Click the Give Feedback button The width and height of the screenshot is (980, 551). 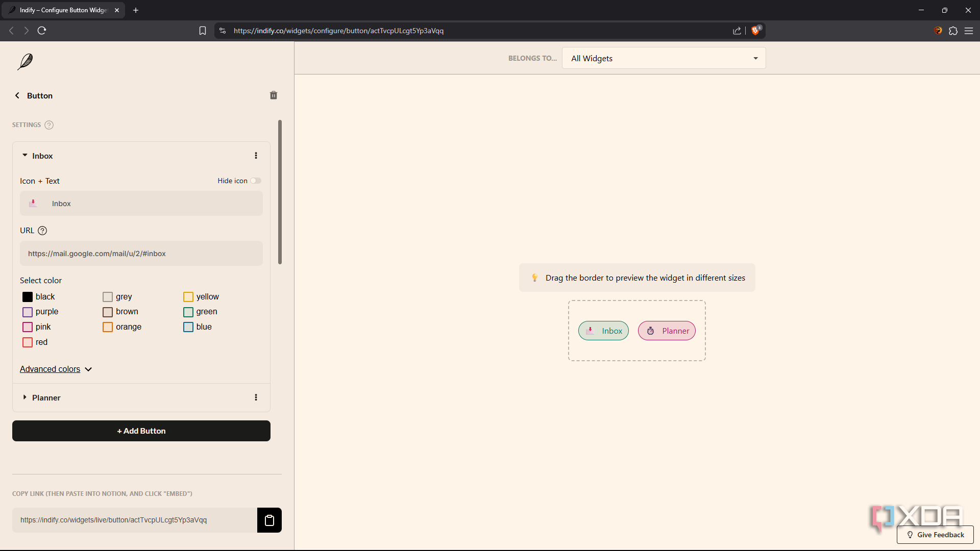[x=935, y=535]
